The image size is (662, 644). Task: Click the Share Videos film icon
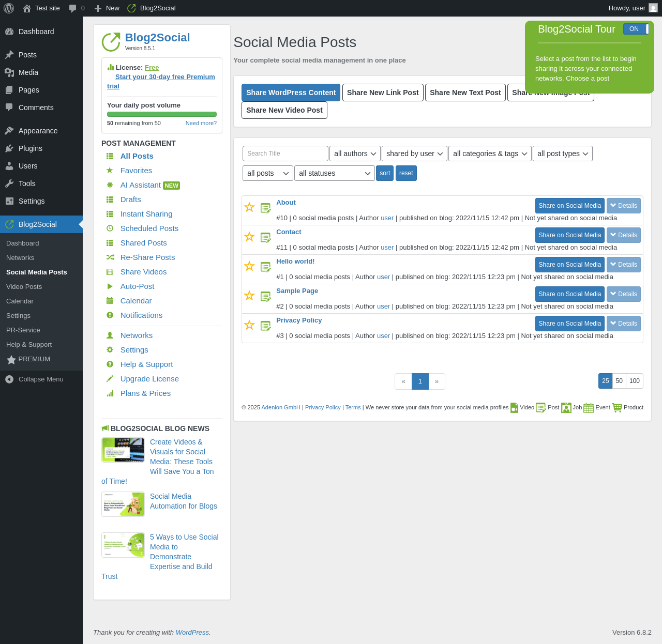110,272
